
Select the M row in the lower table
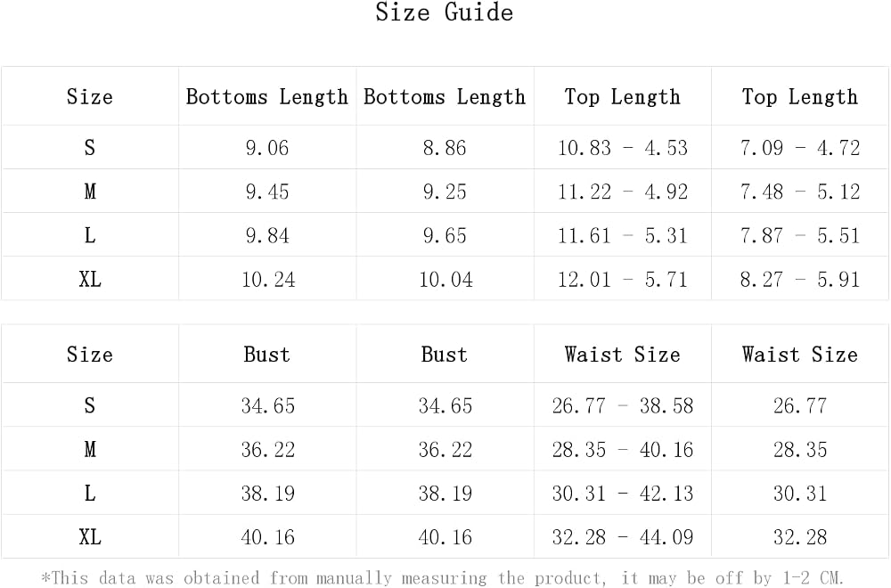pyautogui.click(x=445, y=449)
